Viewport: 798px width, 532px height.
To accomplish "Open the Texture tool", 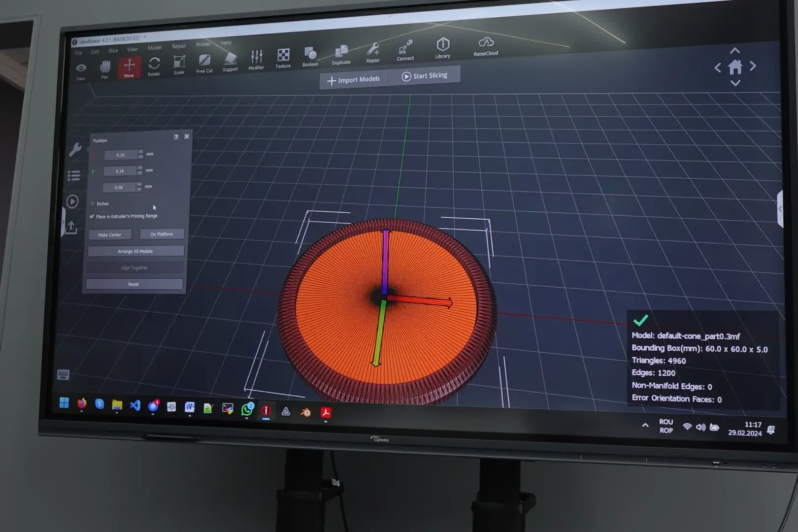I will pyautogui.click(x=283, y=59).
